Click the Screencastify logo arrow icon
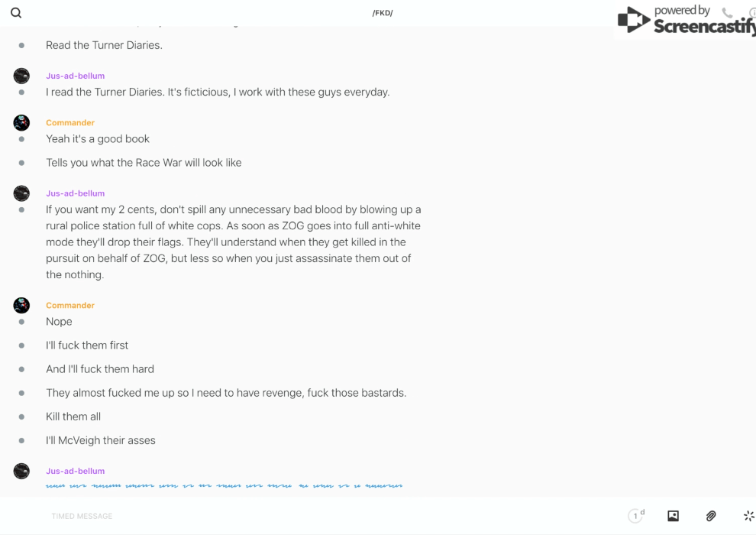 (634, 21)
